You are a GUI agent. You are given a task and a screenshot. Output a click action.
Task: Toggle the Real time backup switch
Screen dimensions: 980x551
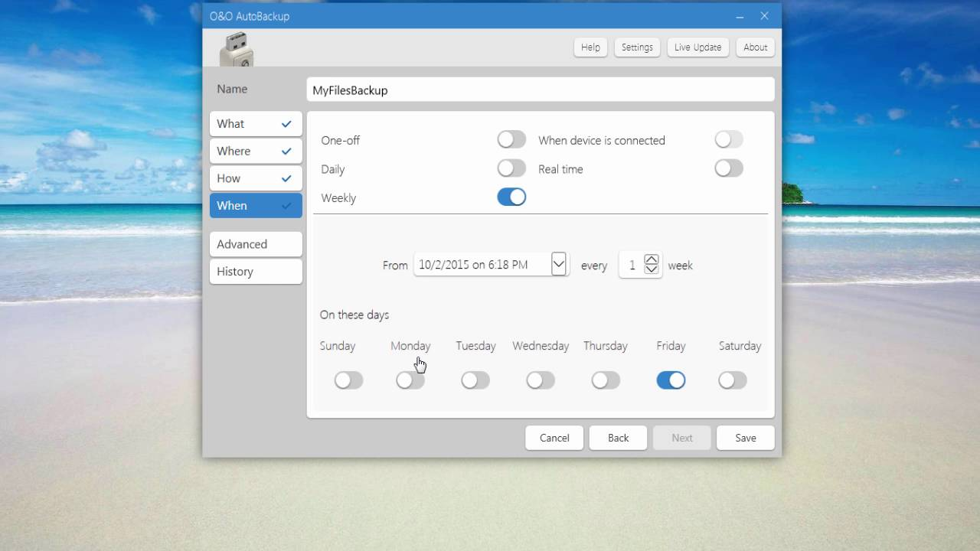pos(729,168)
